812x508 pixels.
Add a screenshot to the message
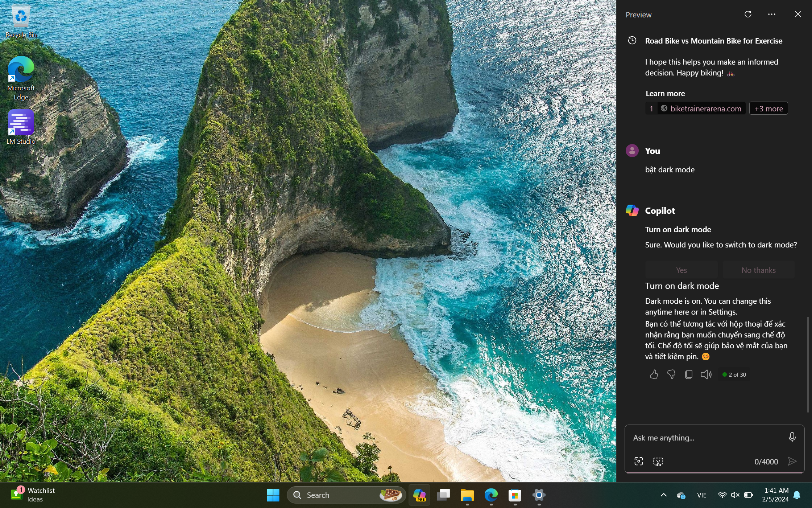point(658,462)
